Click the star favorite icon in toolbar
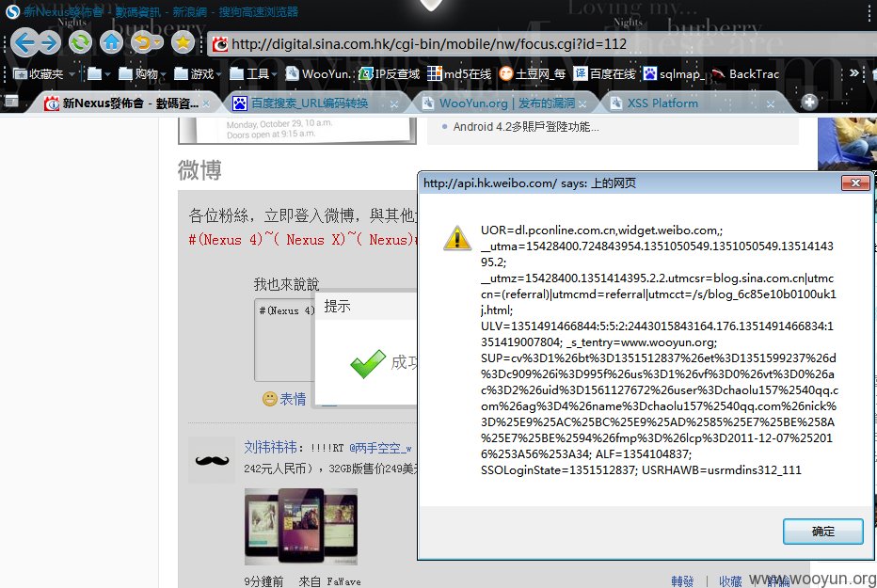The image size is (877, 588). click(183, 42)
